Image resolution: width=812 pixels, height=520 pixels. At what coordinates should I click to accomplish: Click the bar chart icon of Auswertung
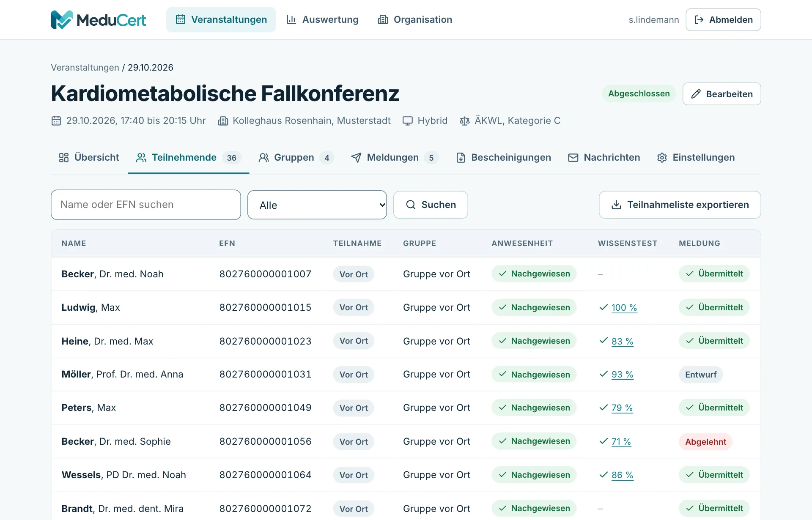(291, 19)
